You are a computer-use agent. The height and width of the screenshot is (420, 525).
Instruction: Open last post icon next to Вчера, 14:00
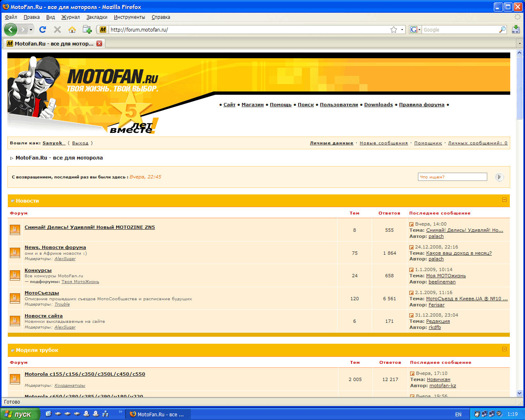[411, 224]
